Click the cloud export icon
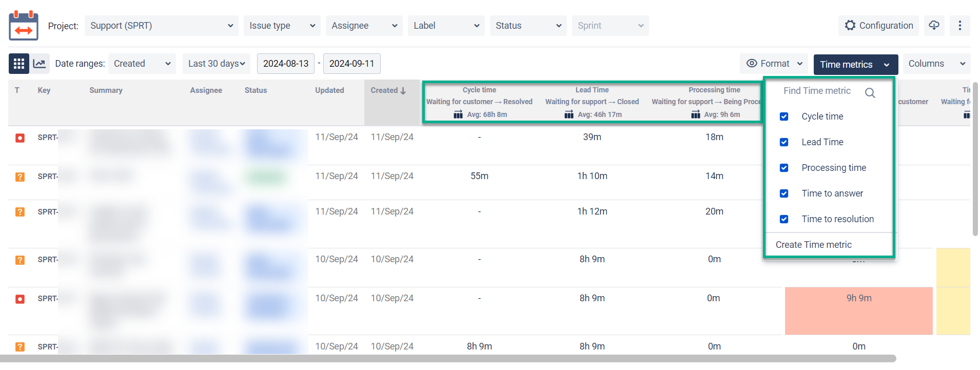Image resolution: width=980 pixels, height=370 pixels. click(x=934, y=25)
